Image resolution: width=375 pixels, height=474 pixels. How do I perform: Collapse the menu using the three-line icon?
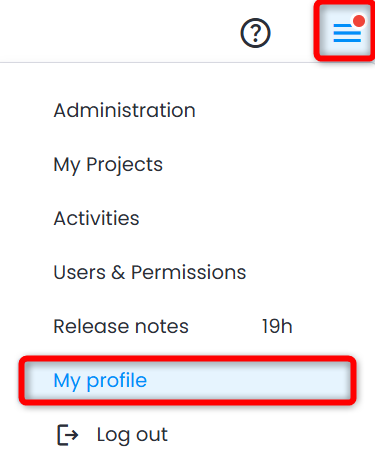coord(347,33)
